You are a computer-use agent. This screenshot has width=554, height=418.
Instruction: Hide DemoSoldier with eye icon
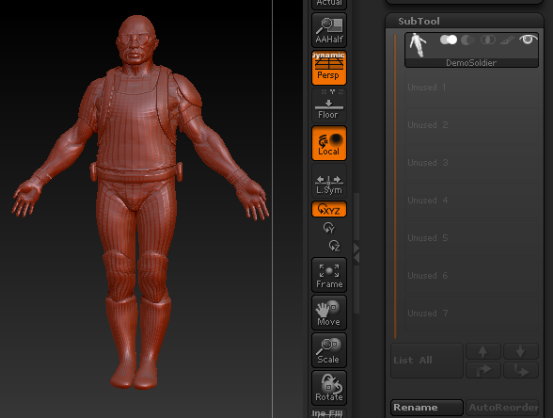[528, 40]
